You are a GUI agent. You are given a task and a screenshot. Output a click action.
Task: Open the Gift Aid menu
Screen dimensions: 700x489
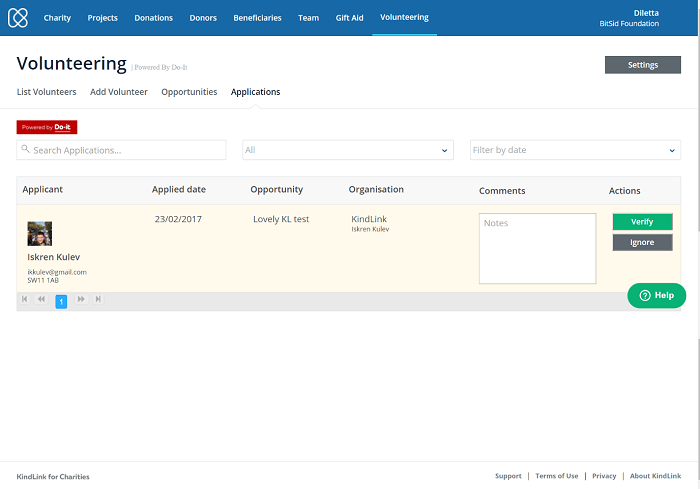tap(350, 18)
